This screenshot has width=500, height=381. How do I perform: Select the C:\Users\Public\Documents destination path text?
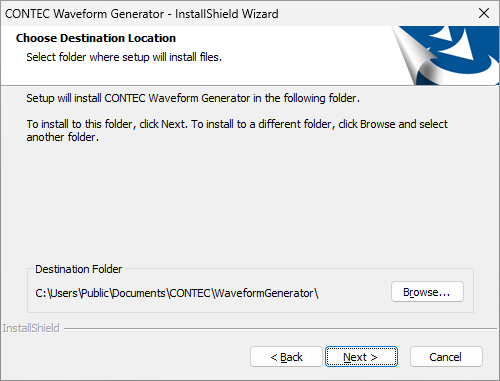[177, 293]
